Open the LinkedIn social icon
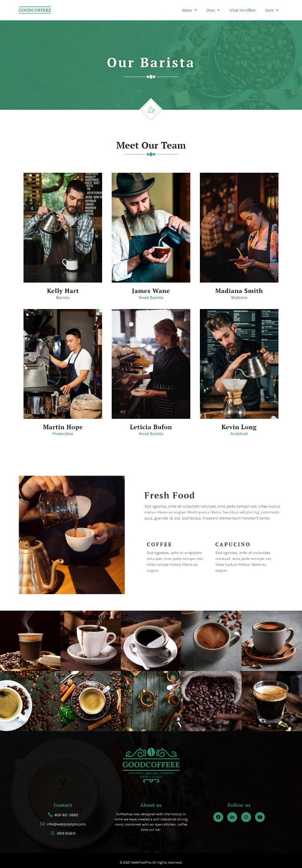The image size is (302, 868). [x=232, y=817]
